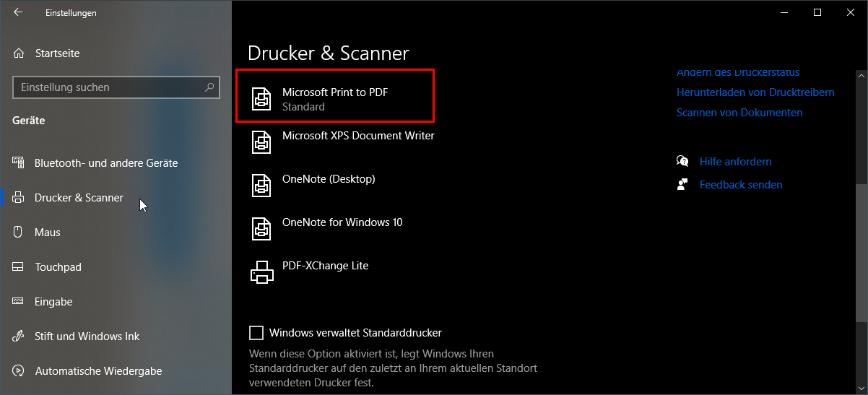Click the Startseite home icon
Image resolution: width=868 pixels, height=395 pixels.
point(19,53)
